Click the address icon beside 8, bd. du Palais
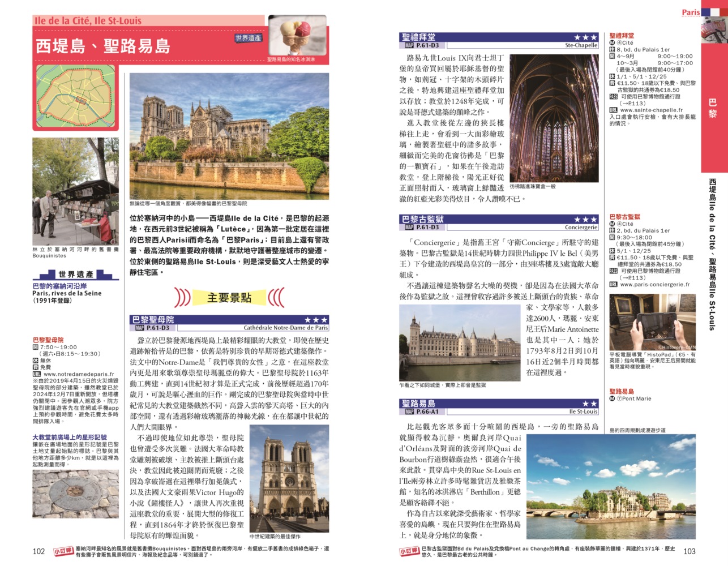The image size is (728, 566). pyautogui.click(x=612, y=49)
